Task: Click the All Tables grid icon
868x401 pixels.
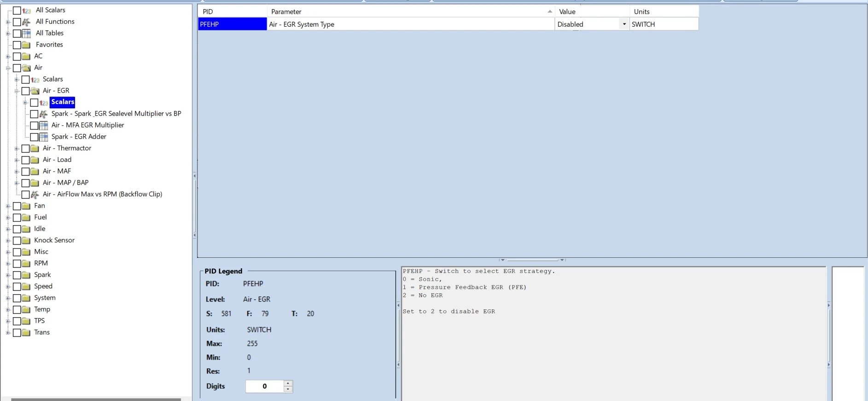Action: click(27, 33)
